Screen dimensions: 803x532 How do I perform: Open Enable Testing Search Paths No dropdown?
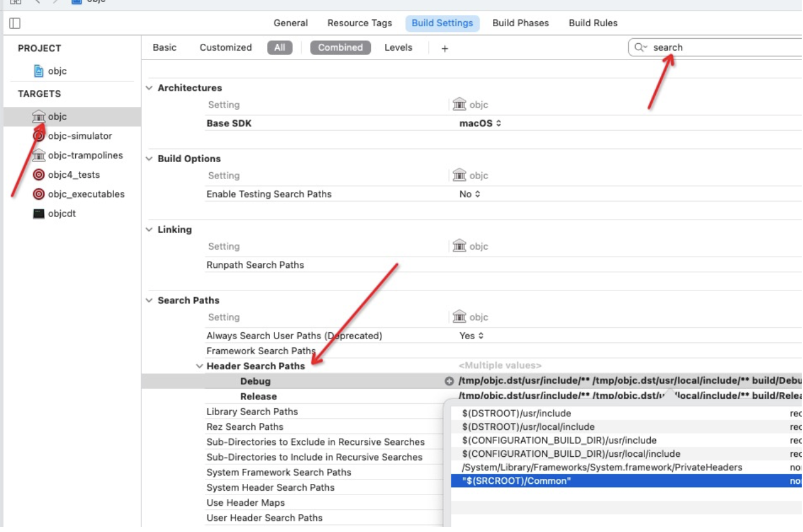470,194
